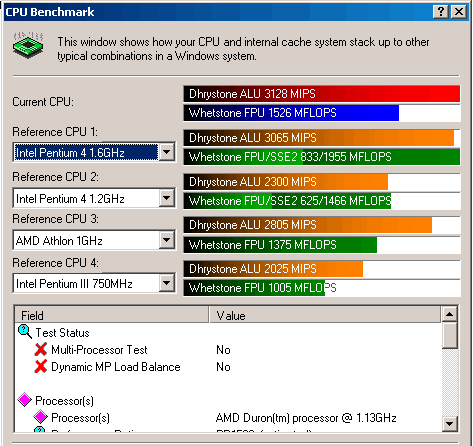Click the CPU chip icon
Viewport: 473px width, 446px height.
click(x=28, y=45)
